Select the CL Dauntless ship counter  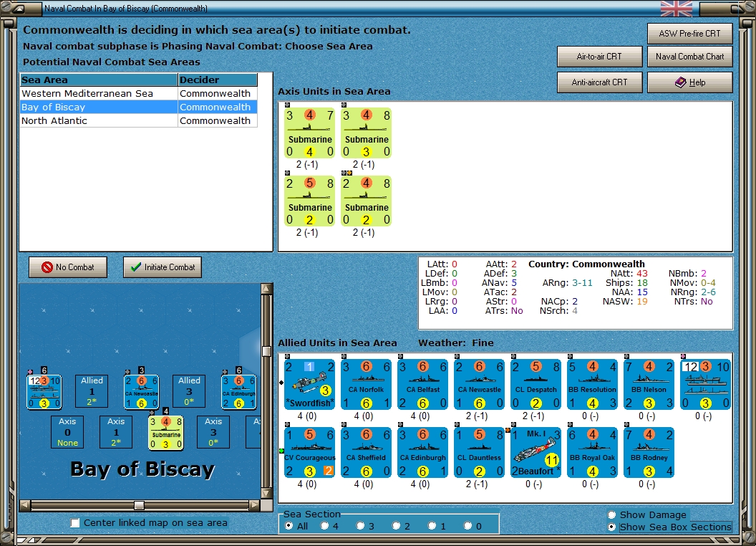click(479, 452)
